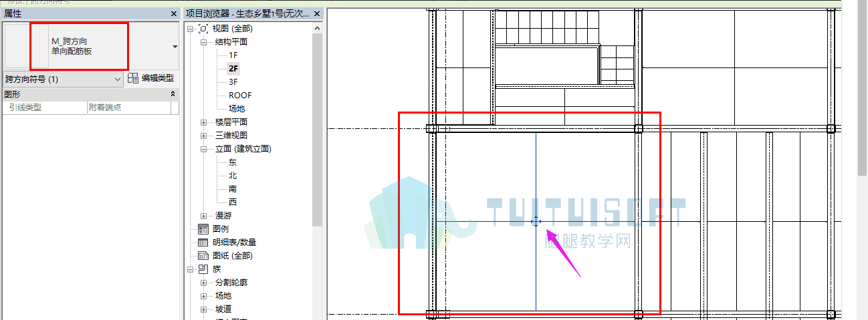Expand the 楼层平面 tree node
Viewport: 868px width, 320px height.
(203, 122)
